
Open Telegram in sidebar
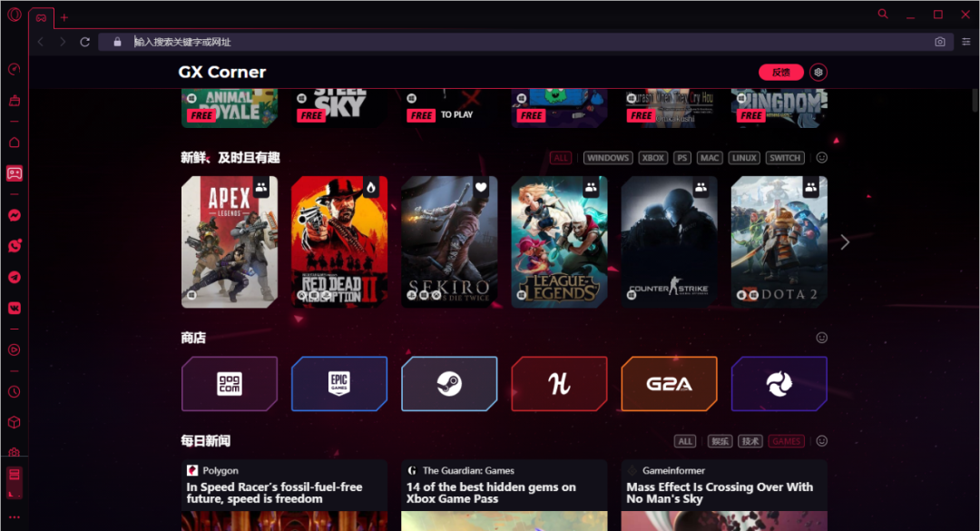(14, 277)
